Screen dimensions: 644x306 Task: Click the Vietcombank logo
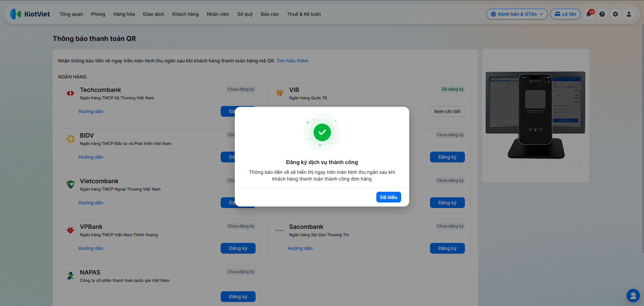70,185
